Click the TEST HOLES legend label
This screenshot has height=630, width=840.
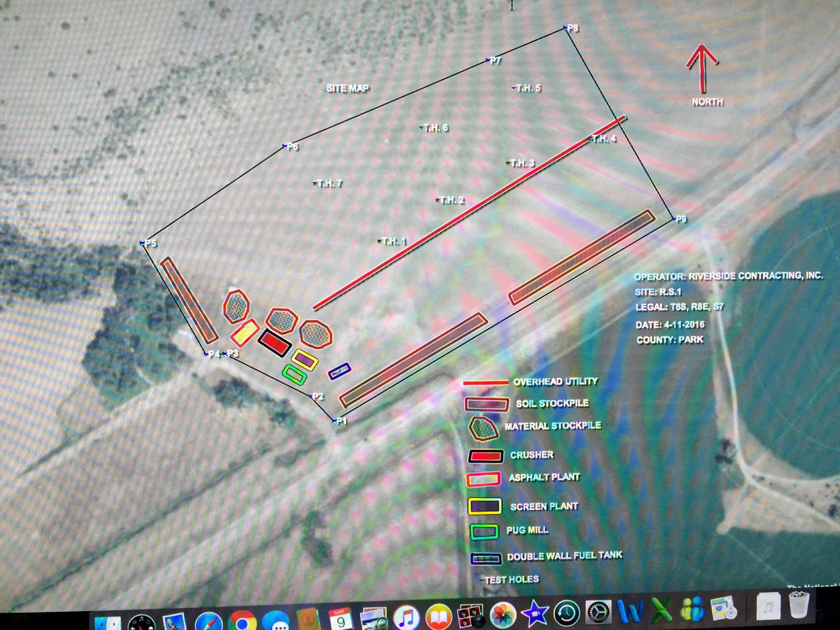coord(511,580)
